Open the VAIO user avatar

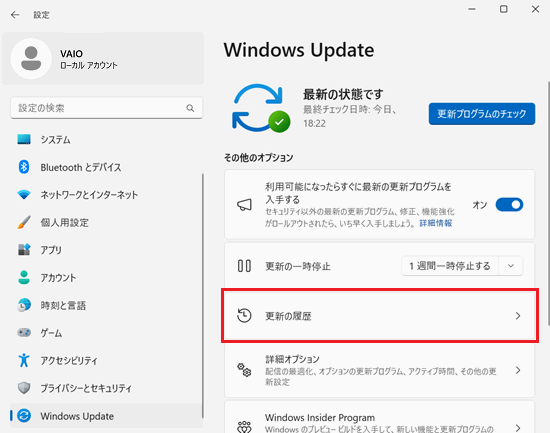click(31, 59)
